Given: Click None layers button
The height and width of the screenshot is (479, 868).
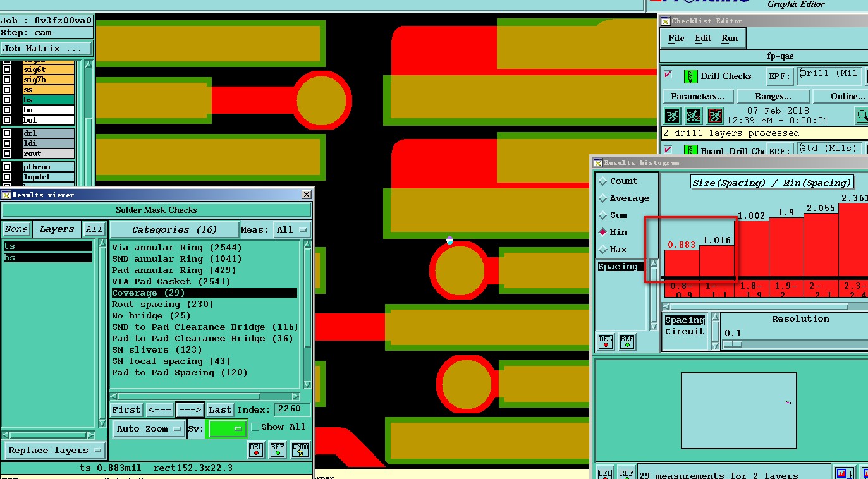Looking at the screenshot, I should (x=16, y=229).
